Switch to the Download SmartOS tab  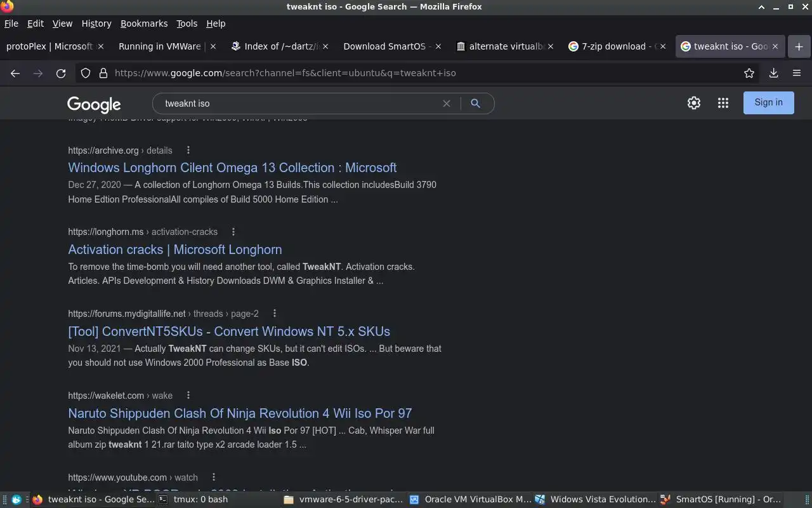[387, 46]
